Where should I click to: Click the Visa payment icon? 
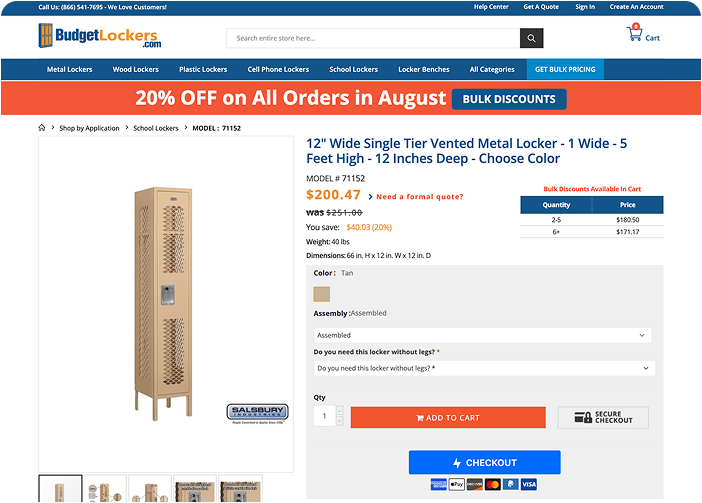(x=529, y=484)
